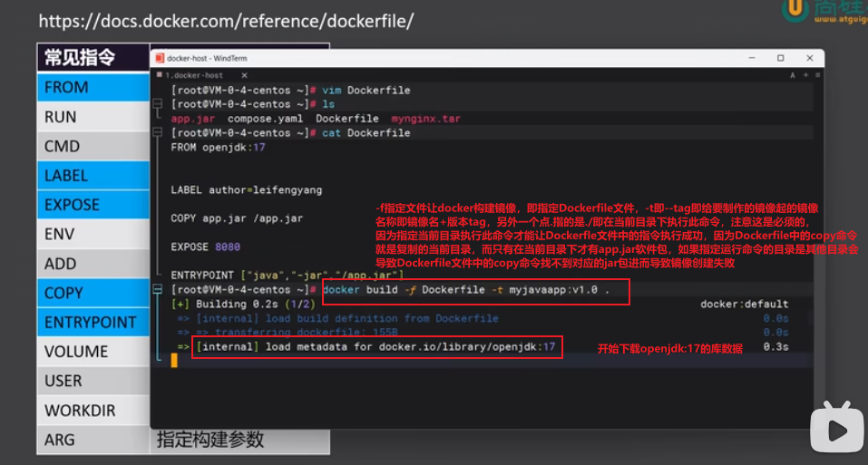Select the ARG instruction row

93,440
